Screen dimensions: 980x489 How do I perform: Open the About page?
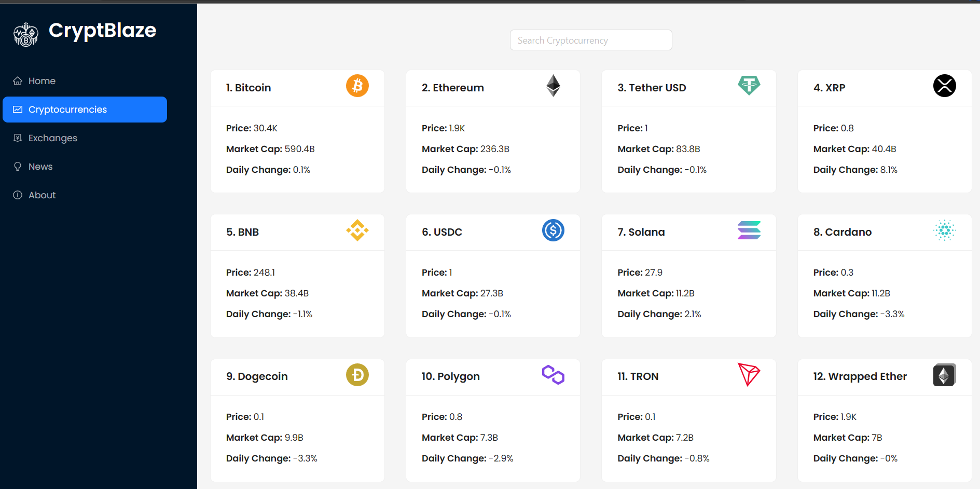(85, 195)
